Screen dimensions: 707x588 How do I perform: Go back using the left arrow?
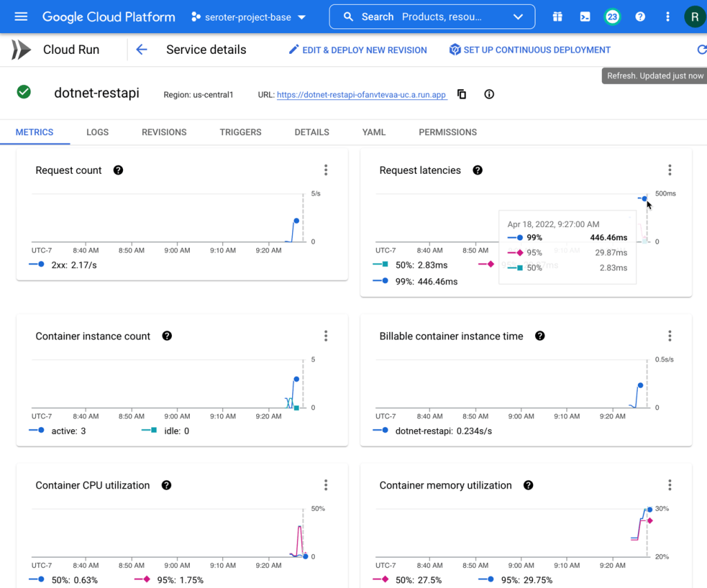(142, 50)
